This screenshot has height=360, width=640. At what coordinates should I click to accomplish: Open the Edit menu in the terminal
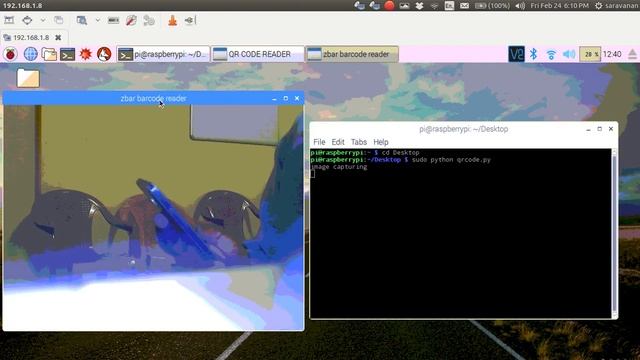(x=338, y=142)
